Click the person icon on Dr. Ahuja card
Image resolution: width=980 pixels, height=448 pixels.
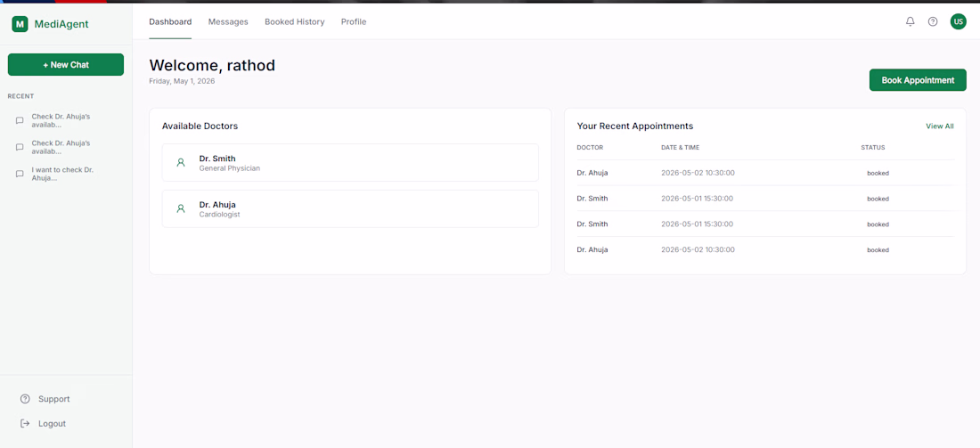[181, 208]
